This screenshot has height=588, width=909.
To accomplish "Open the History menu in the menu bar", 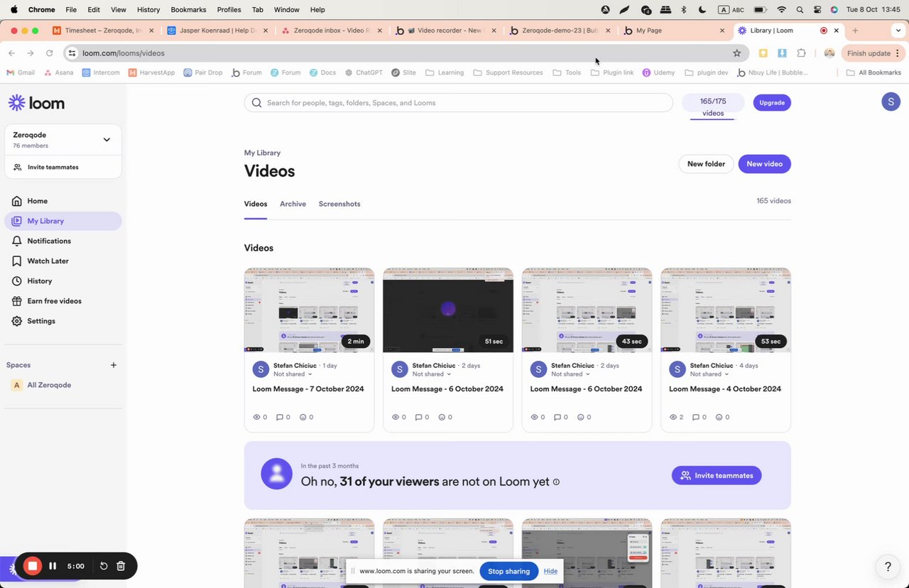I will (148, 10).
